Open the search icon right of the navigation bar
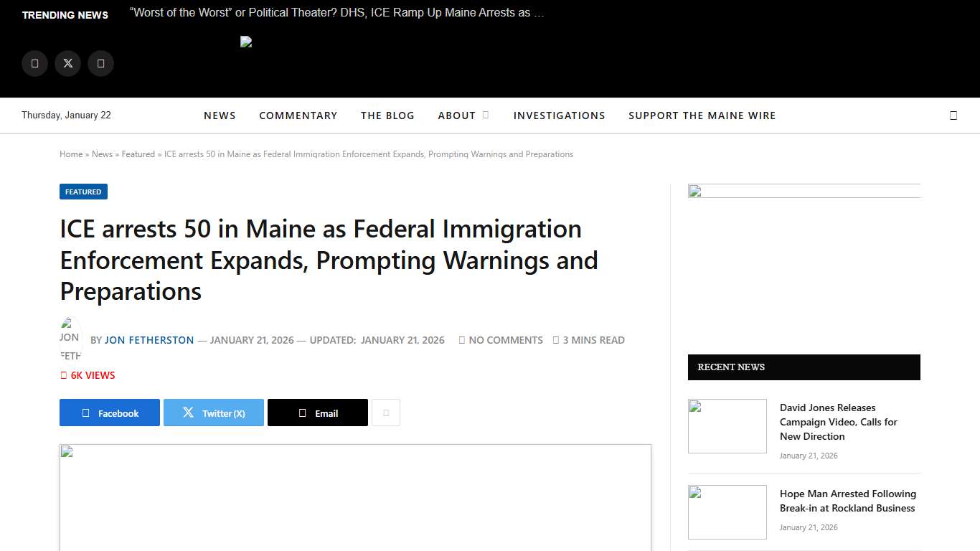This screenshot has width=980, height=551. tap(953, 115)
